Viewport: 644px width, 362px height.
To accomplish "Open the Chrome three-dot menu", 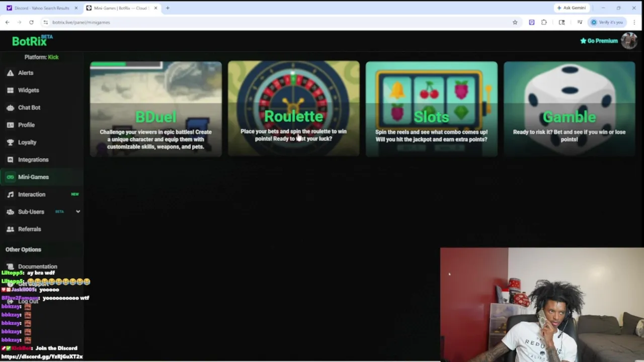I will [x=634, y=22].
